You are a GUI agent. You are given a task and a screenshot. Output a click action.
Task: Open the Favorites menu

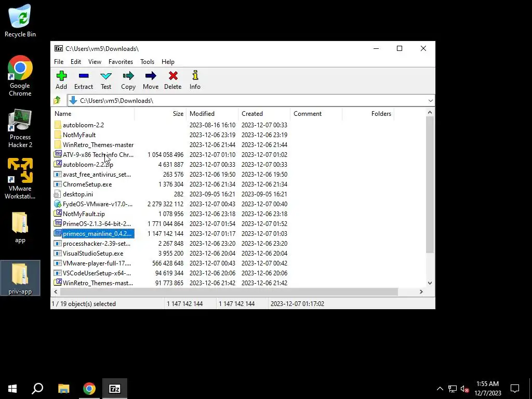121,62
